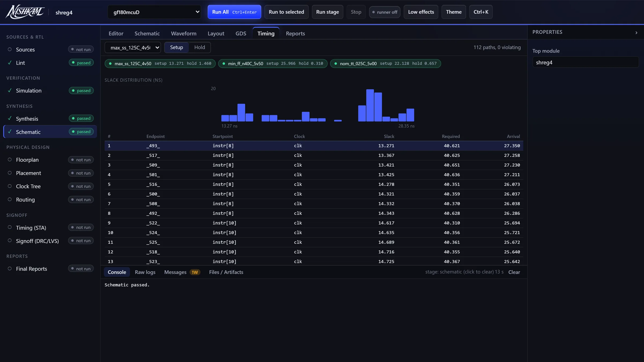This screenshot has height=362, width=644.
Task: Click Run stage button
Action: pyautogui.click(x=327, y=12)
